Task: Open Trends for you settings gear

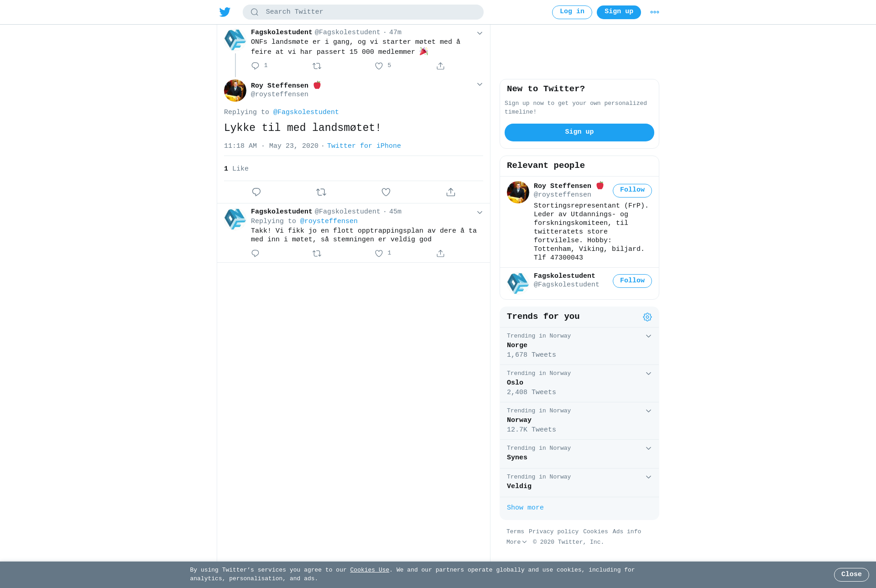Action: pyautogui.click(x=647, y=317)
